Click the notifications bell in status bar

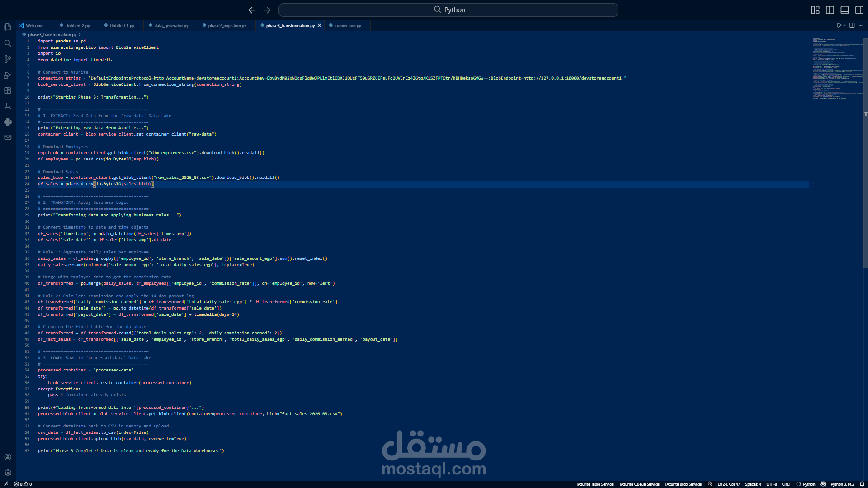pyautogui.click(x=862, y=484)
